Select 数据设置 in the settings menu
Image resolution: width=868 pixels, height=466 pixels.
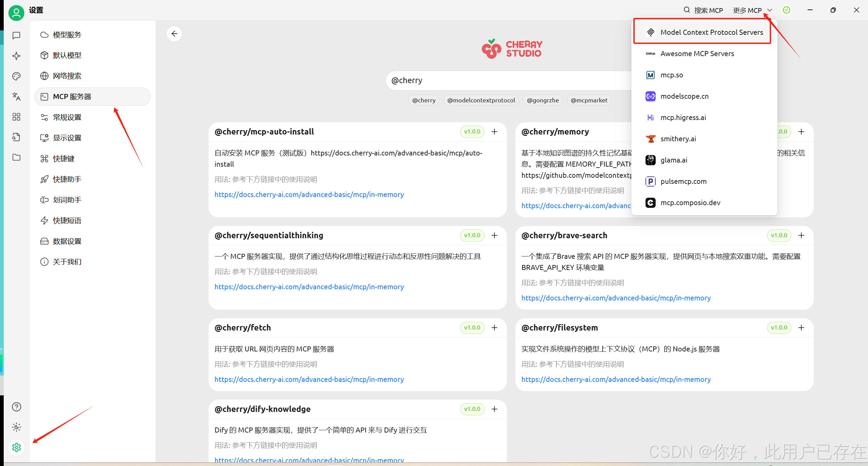(67, 241)
